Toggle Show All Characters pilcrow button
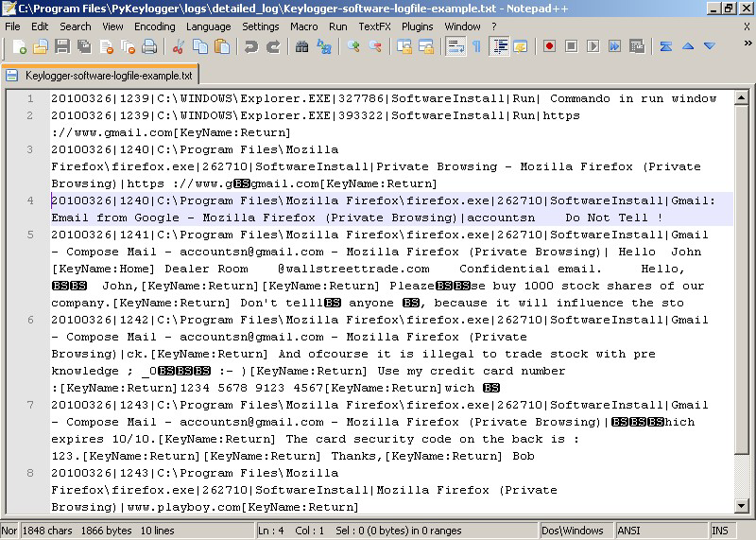756x540 pixels. pos(476,46)
